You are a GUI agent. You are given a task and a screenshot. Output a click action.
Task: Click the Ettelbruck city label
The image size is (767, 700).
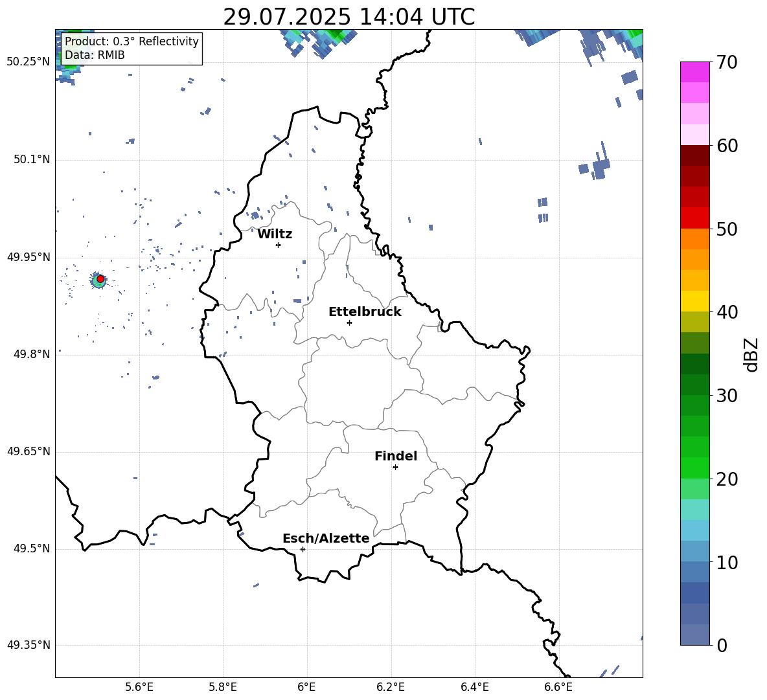(365, 312)
